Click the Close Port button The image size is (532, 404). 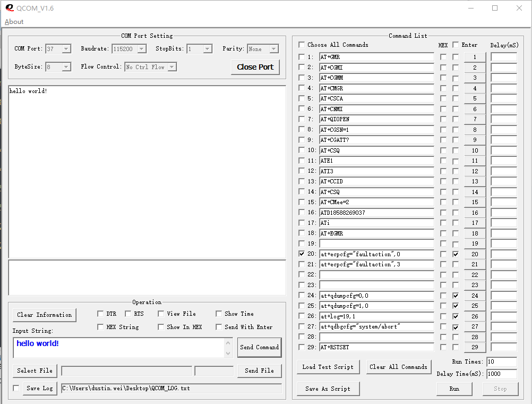pos(255,67)
